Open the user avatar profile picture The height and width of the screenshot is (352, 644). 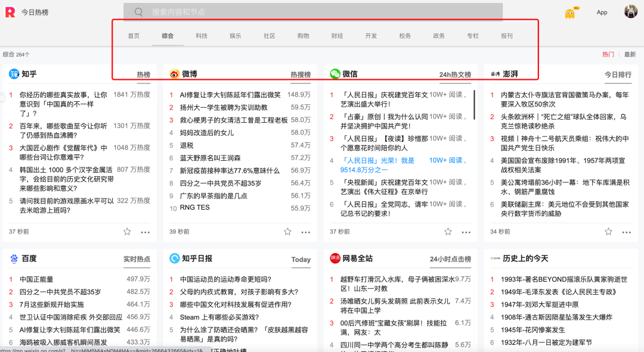pyautogui.click(x=631, y=12)
